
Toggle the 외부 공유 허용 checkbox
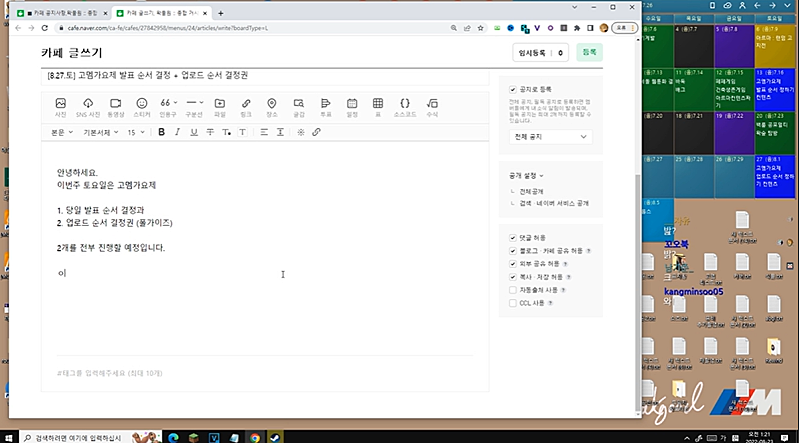pos(513,264)
